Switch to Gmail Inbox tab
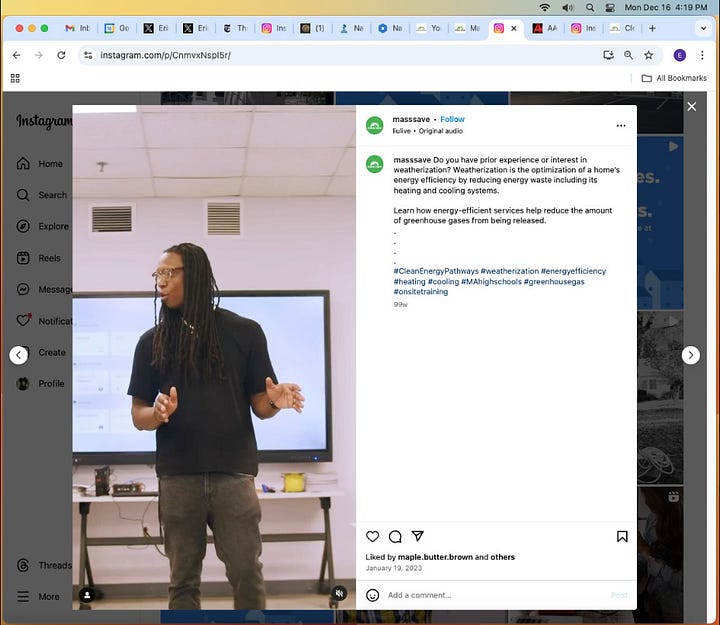Viewport: 720px width, 625px height. (78, 28)
